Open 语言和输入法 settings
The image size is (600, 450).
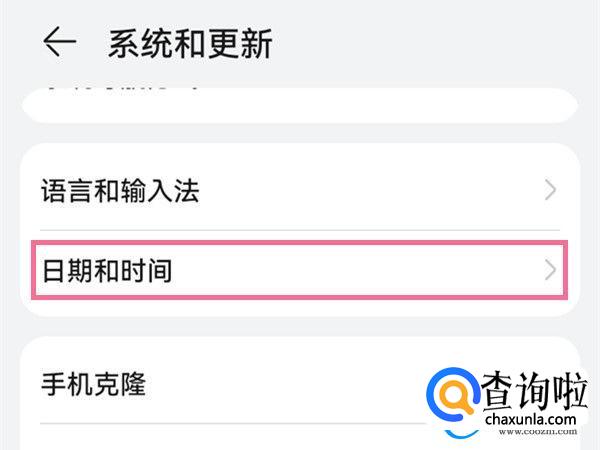click(x=121, y=191)
